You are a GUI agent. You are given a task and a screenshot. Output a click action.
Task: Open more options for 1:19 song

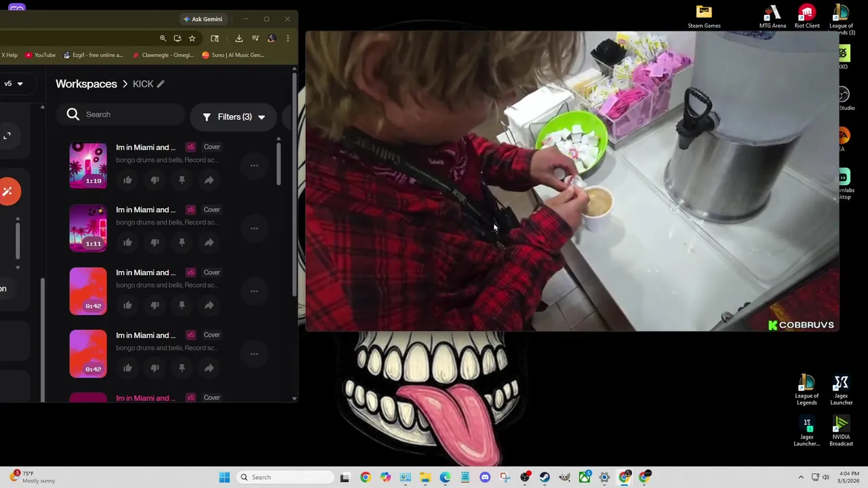coord(254,165)
